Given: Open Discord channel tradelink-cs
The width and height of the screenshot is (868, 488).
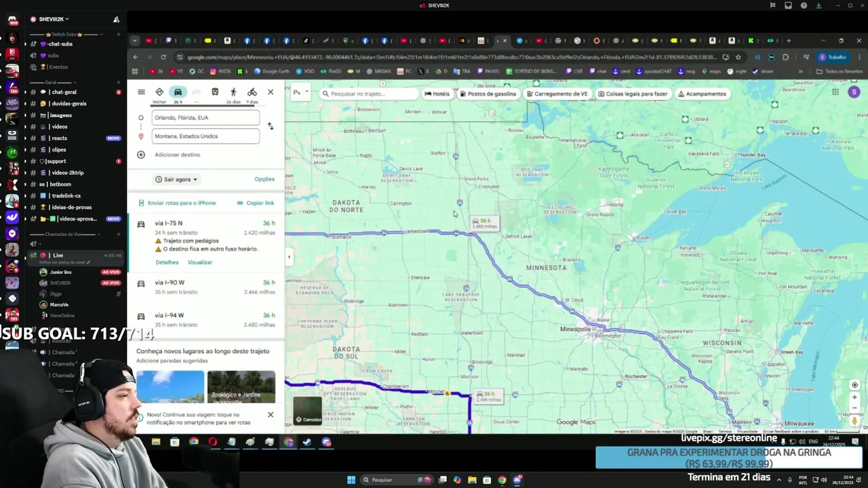Looking at the screenshot, I should (x=75, y=196).
